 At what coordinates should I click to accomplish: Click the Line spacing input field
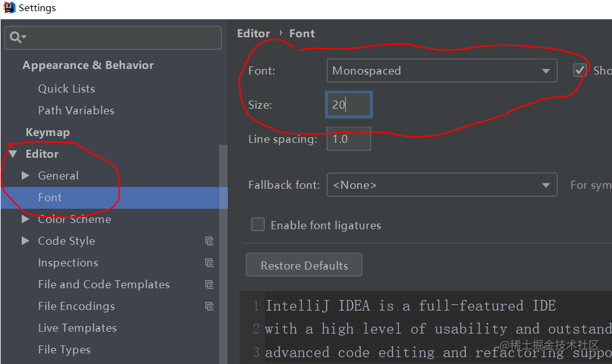349,139
